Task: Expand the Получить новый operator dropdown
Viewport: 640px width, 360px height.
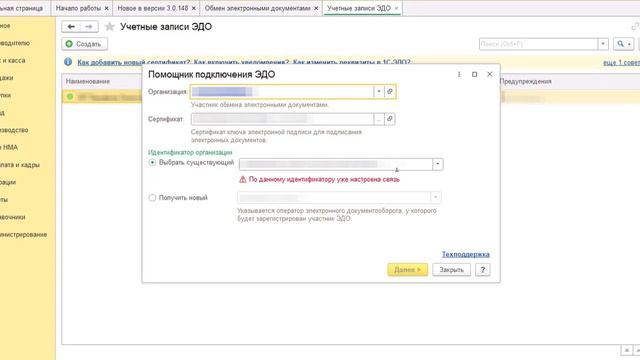Action: click(x=436, y=198)
